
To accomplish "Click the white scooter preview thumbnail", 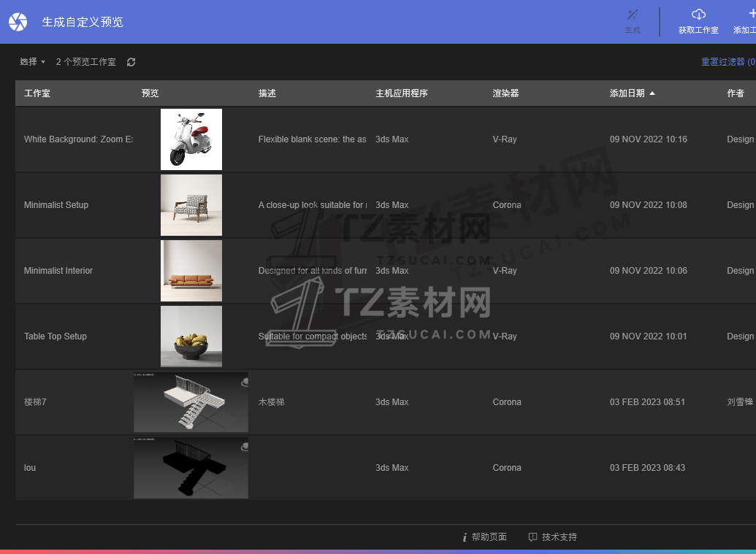I will 191,139.
